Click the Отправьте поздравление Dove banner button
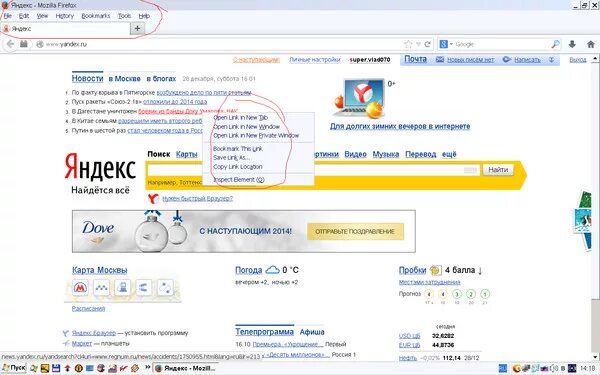Image resolution: width=600 pixels, height=375 pixels. 355,232
